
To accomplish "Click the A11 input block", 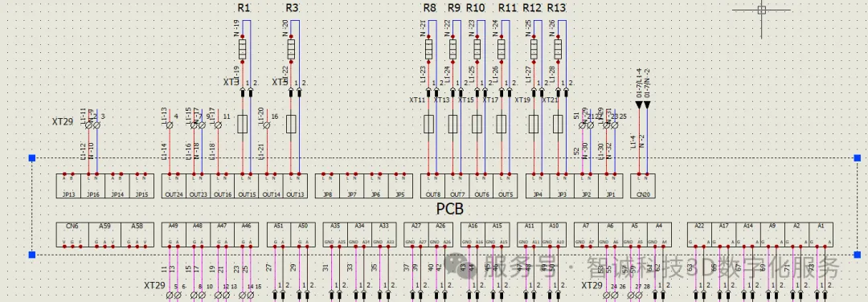I will tap(530, 235).
